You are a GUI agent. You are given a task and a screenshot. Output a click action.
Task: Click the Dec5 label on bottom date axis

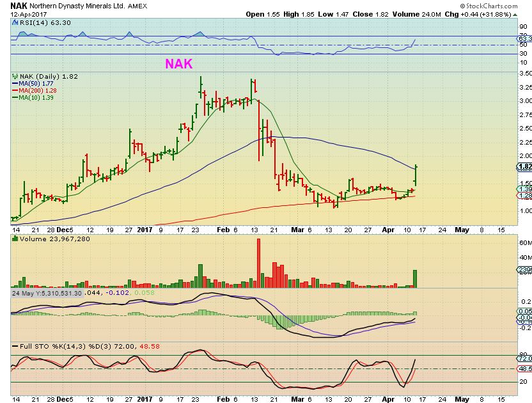(65, 399)
